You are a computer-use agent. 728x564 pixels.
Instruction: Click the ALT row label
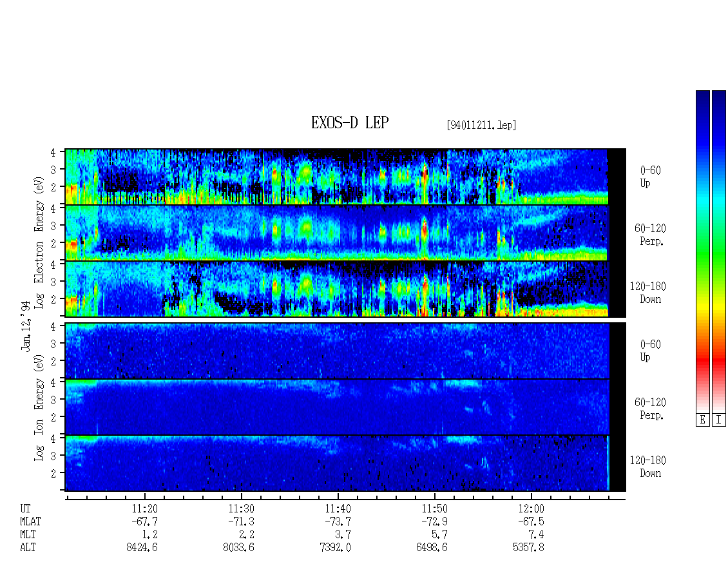coord(28,547)
